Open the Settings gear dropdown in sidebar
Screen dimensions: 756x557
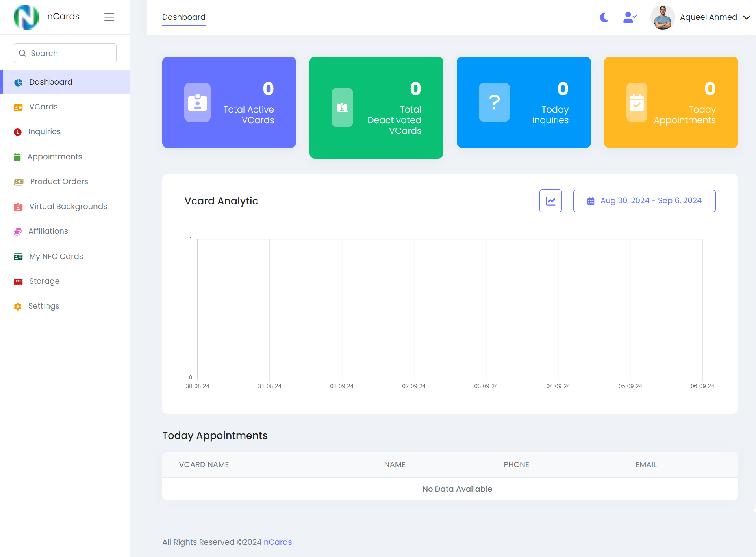[17, 306]
